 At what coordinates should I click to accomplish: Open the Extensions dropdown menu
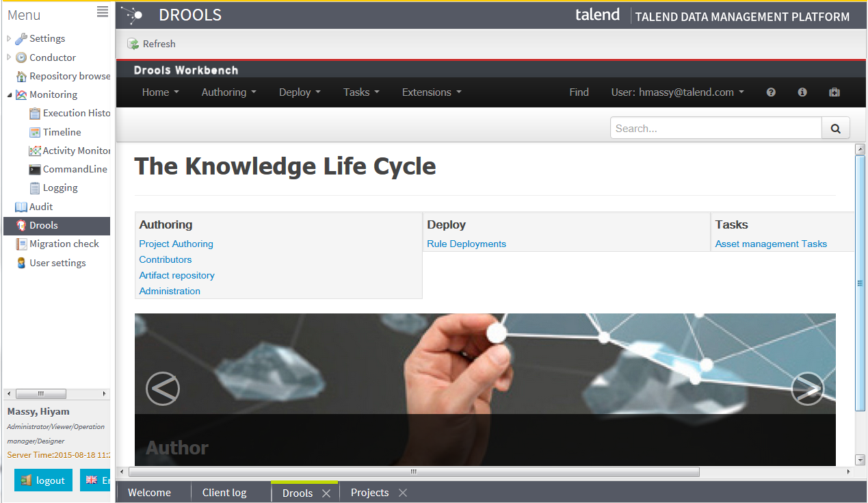pos(432,92)
